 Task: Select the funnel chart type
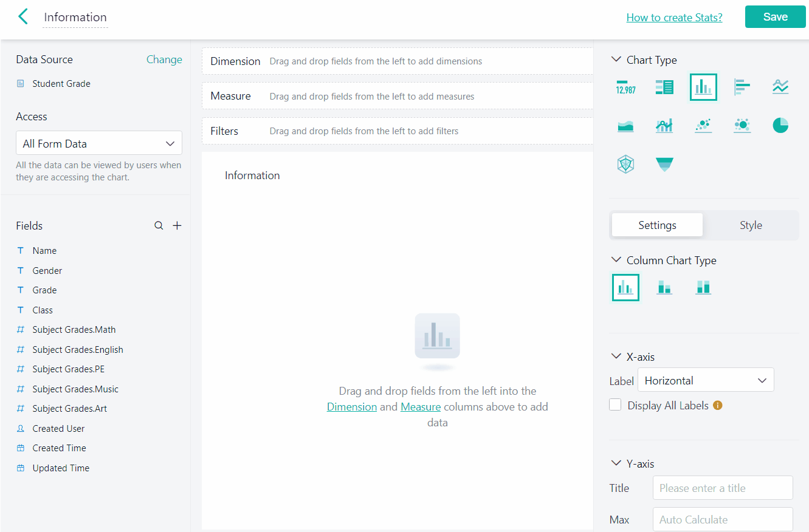coord(664,164)
